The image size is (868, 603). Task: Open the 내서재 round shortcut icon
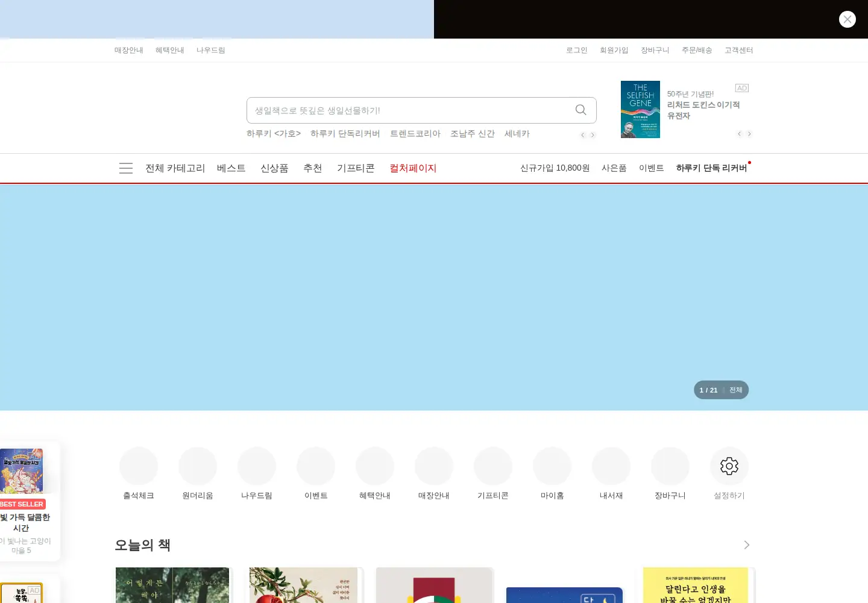point(611,466)
